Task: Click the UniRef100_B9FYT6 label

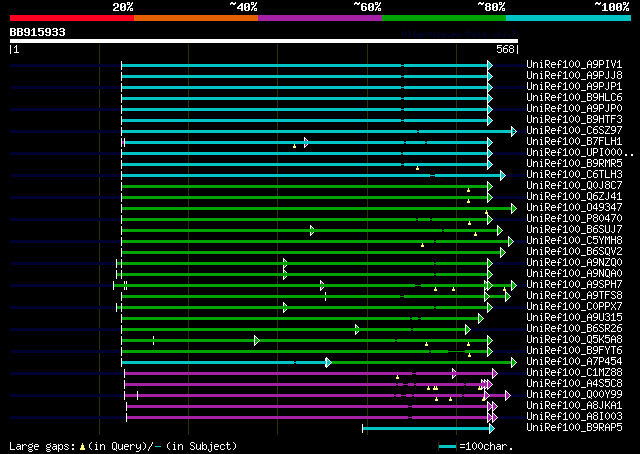Action: click(574, 351)
